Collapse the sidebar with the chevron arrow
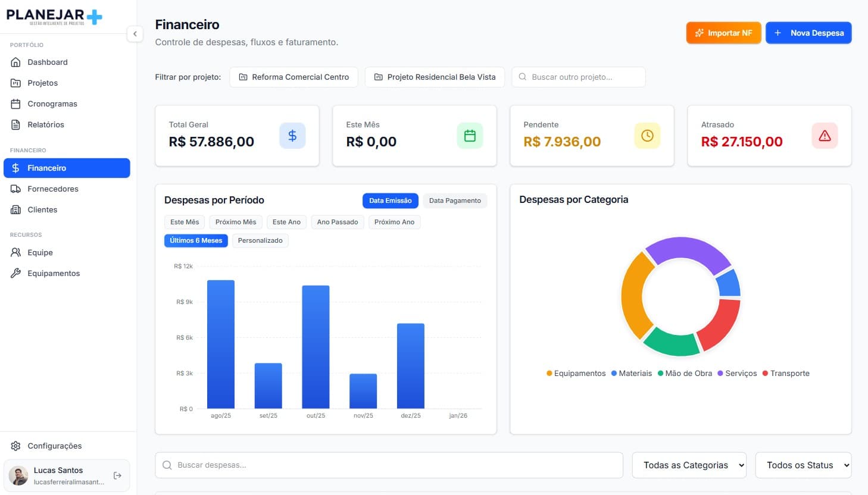This screenshot has height=495, width=868. click(135, 34)
